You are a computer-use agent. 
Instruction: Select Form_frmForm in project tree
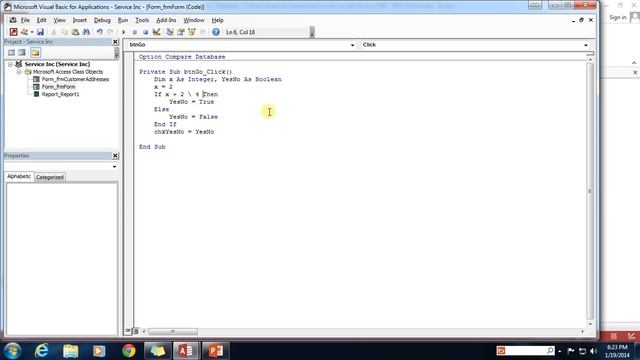coord(58,87)
